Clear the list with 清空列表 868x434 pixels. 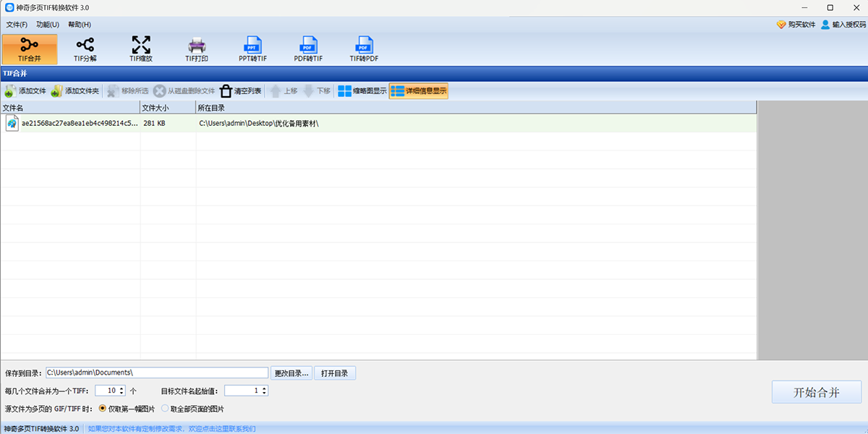point(241,91)
